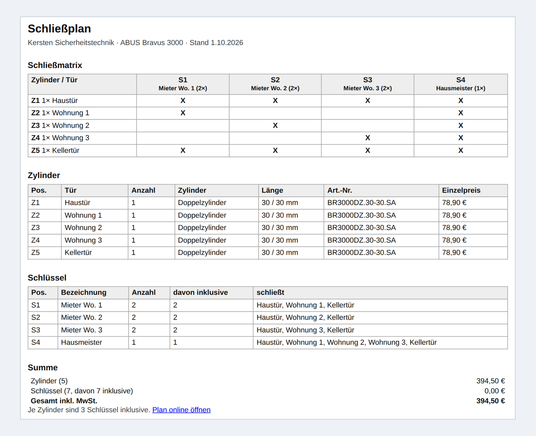This screenshot has height=436, width=536.
Task: Click 'Schlüssel (7, davon 7 inklusive)' line
Action: click(82, 391)
